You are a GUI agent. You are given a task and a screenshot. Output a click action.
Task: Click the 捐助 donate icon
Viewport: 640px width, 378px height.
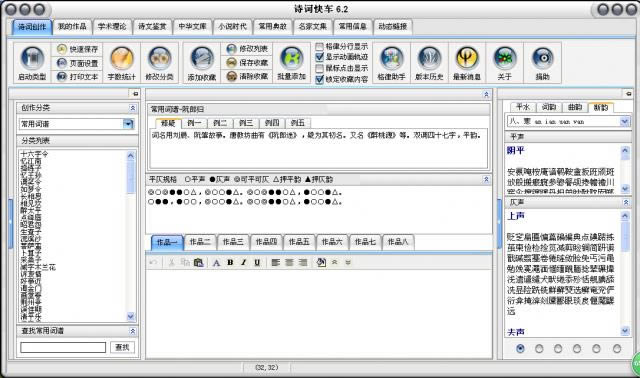(542, 58)
